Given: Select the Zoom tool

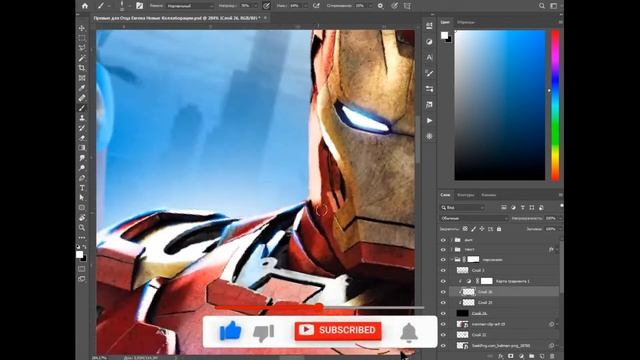Looking at the screenshot, I should 82,228.
